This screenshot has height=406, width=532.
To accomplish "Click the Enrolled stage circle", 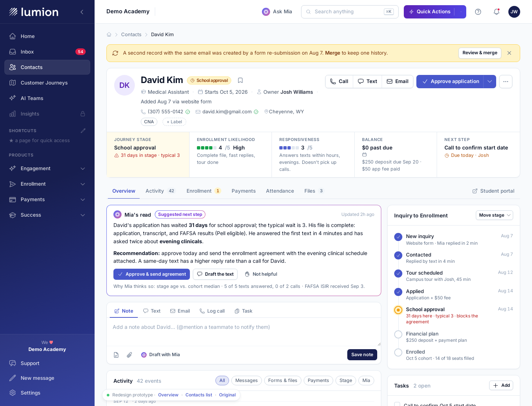I will (398, 352).
